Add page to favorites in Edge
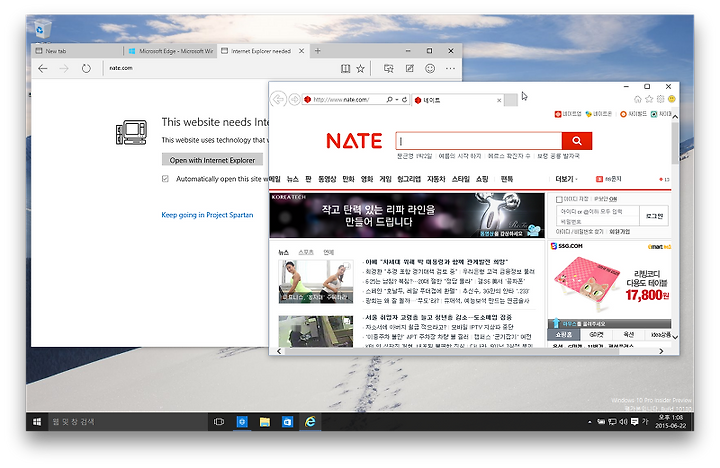720x468 pixels. (x=361, y=68)
